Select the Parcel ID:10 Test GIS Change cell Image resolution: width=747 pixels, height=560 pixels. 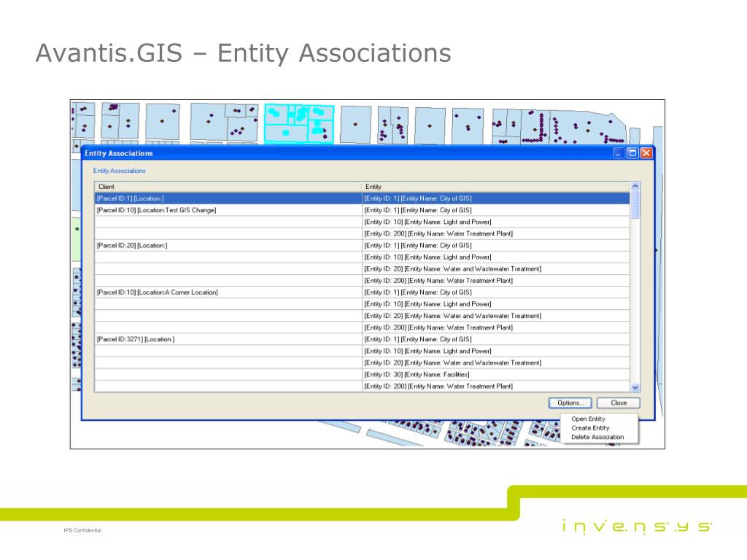point(228,210)
